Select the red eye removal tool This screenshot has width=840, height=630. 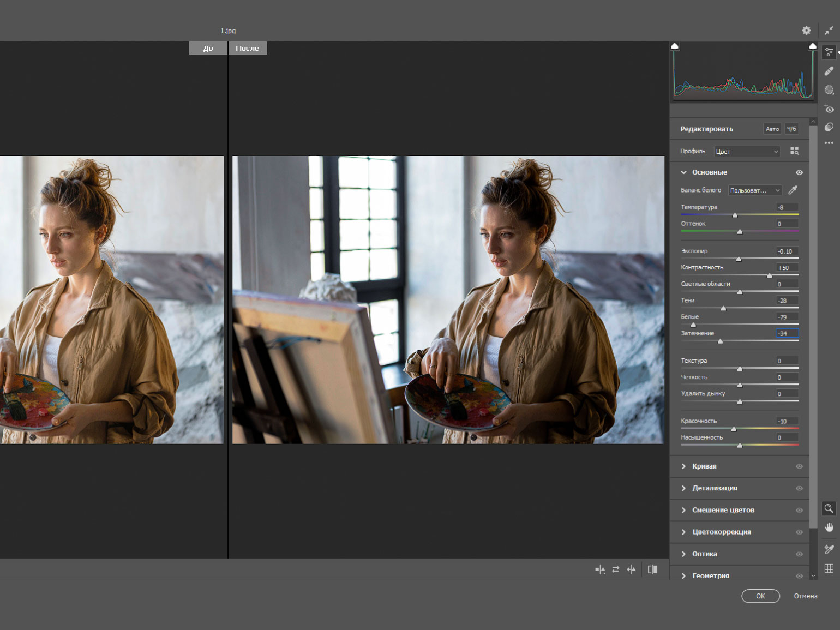(829, 108)
